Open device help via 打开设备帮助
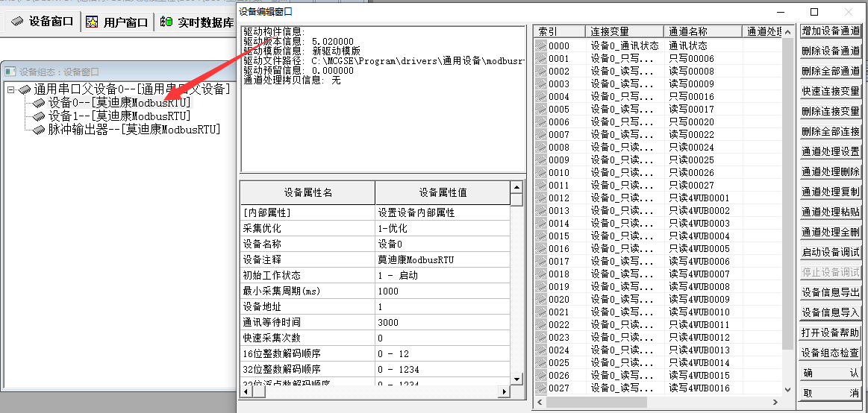Image resolution: width=868 pixels, height=413 pixels. tap(831, 332)
